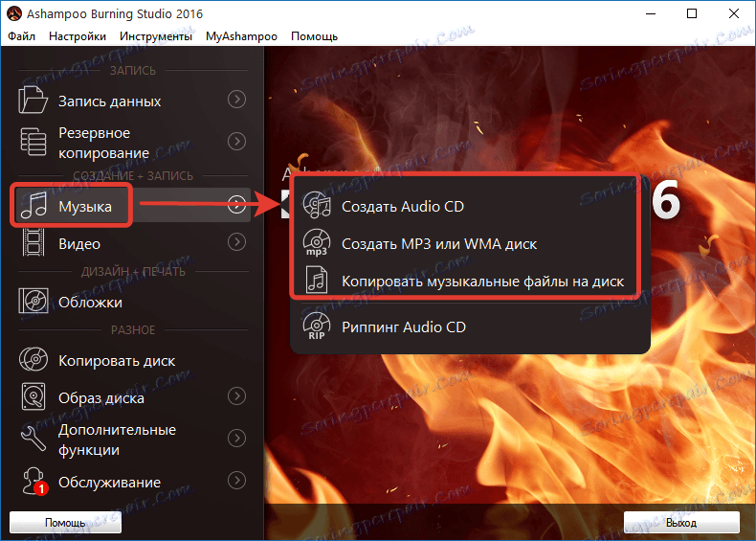Select Обложки label in sidebar
The image size is (756, 541).
tap(90, 303)
